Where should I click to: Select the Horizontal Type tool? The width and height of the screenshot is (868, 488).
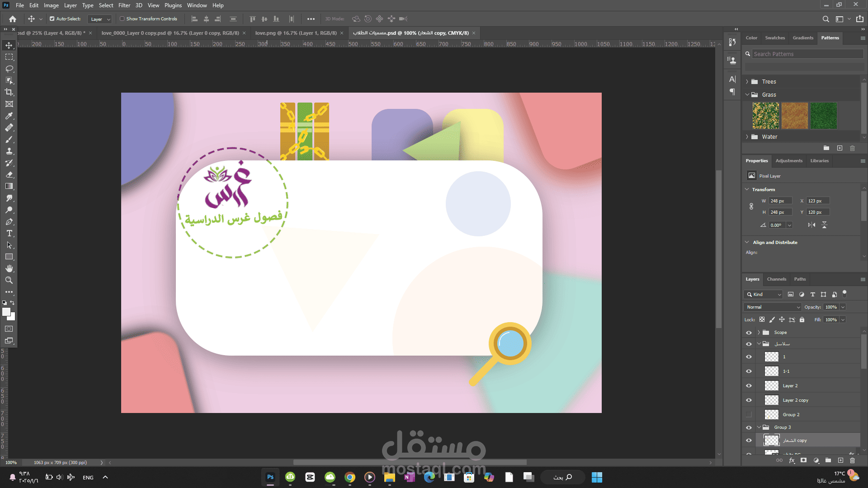(x=9, y=233)
